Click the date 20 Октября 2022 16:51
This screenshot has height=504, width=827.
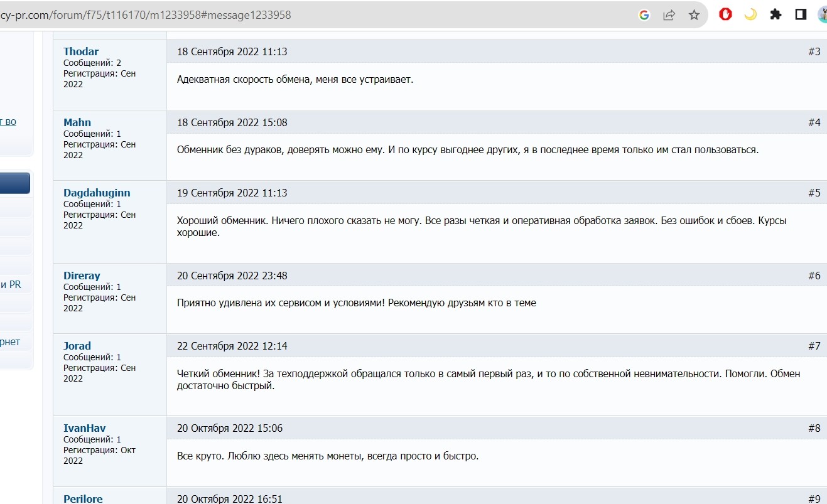coord(230,499)
